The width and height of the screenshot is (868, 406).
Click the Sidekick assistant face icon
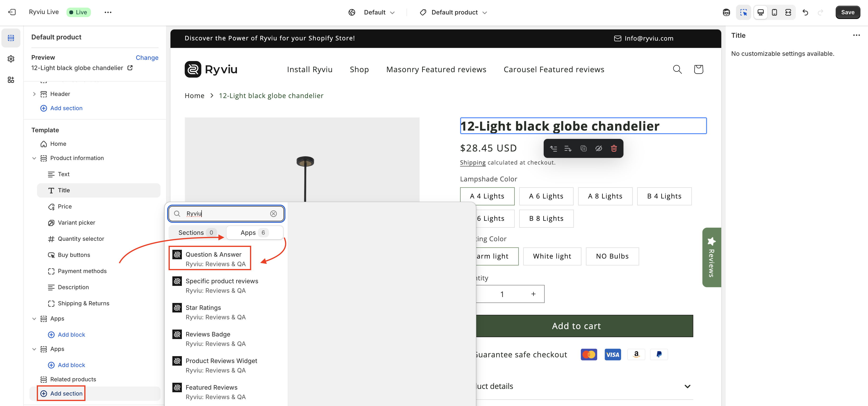(x=726, y=12)
